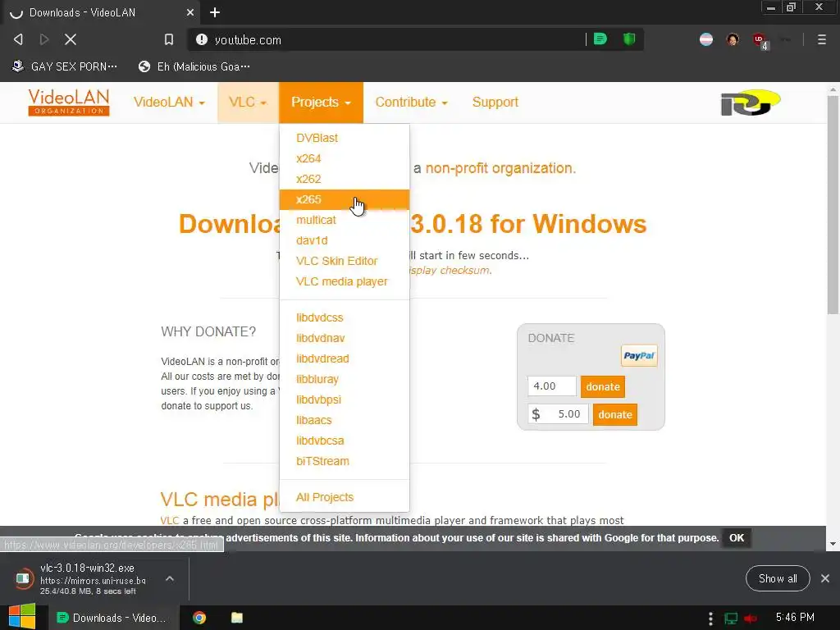Select biTStream from Projects menu
Image resolution: width=840 pixels, height=630 pixels.
click(x=345, y=461)
